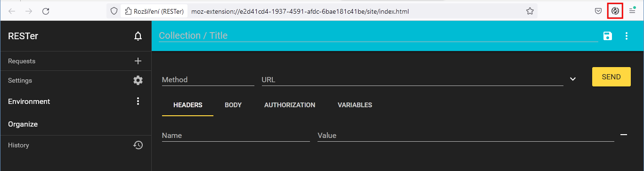Switch to the VARIABLES tab
644x171 pixels.
point(355,105)
